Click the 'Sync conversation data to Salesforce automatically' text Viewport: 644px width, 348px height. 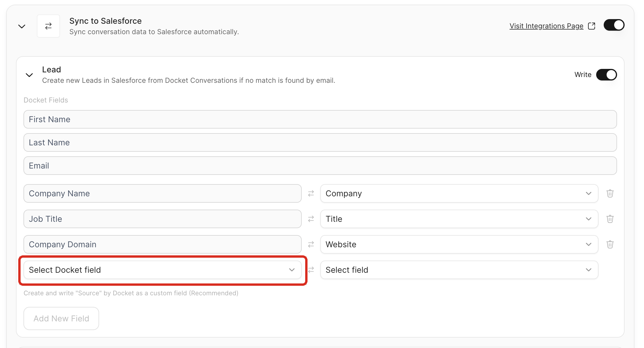[x=154, y=32]
